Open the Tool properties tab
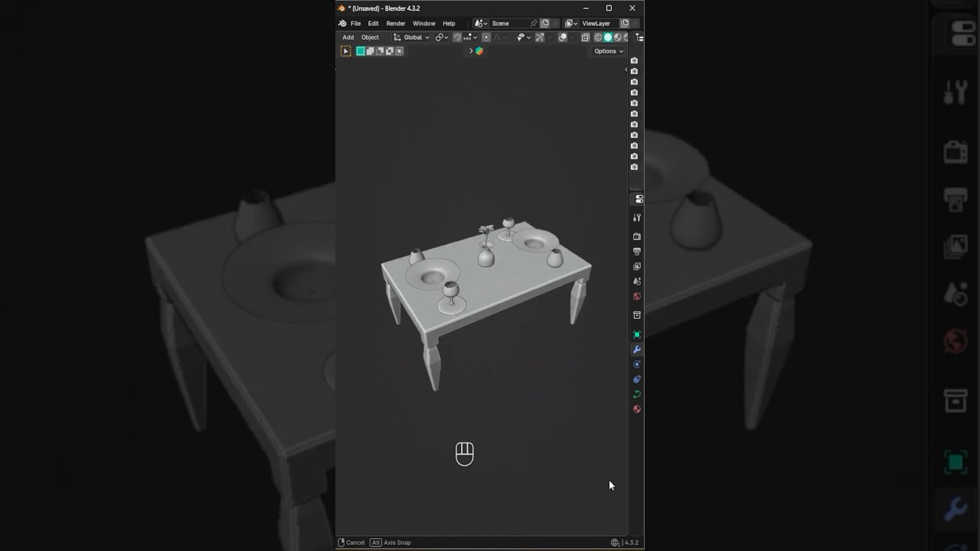The image size is (980, 551). click(x=636, y=218)
